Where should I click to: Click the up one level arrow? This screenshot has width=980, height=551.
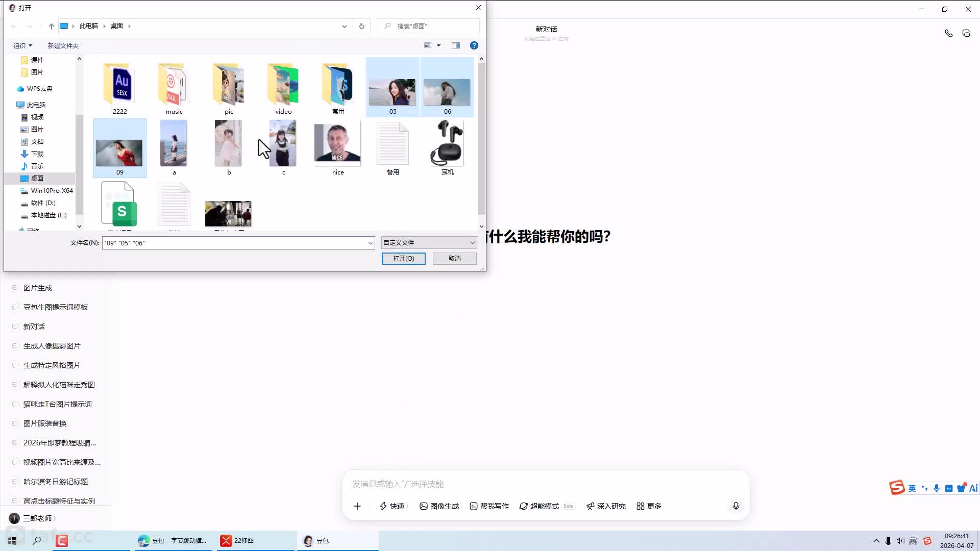52,26
